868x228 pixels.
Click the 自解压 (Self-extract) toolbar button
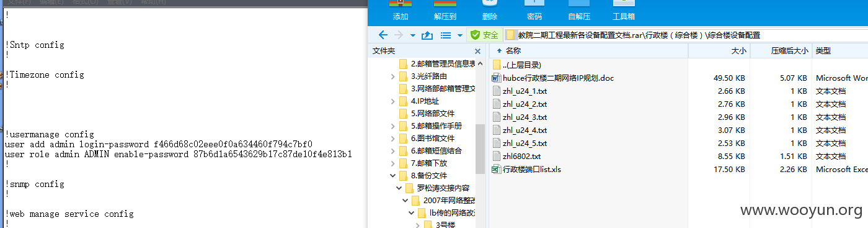click(x=578, y=11)
